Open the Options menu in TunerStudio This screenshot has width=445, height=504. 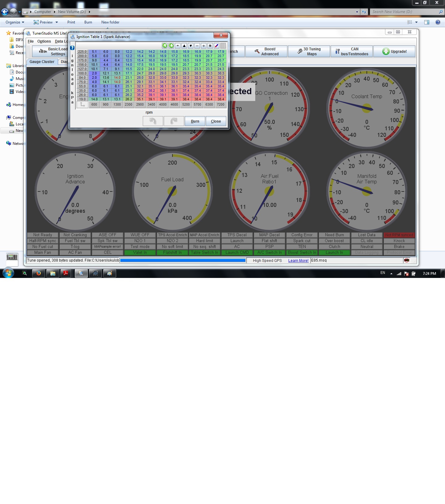coord(44,41)
